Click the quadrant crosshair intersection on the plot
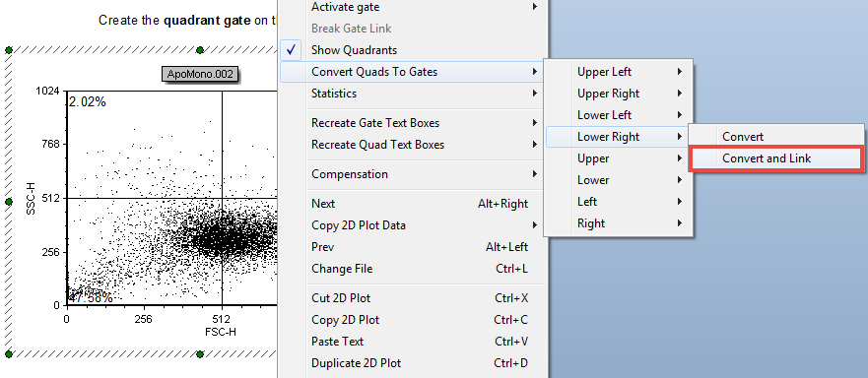 tap(222, 198)
